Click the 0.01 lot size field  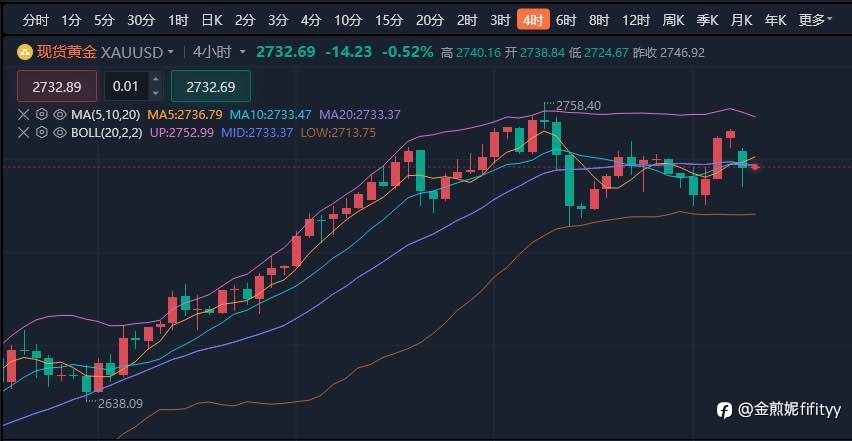click(127, 86)
